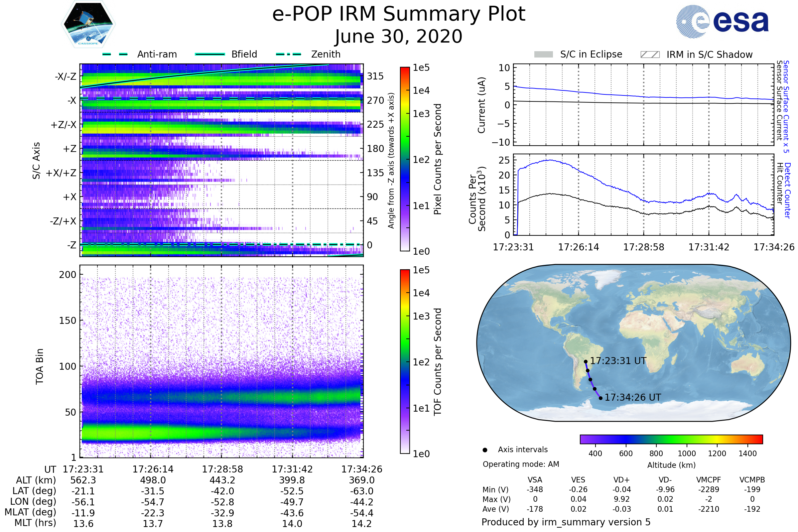This screenshot has width=798, height=532.
Task: Click the Axis intervals black dot marker
Action: point(485,450)
